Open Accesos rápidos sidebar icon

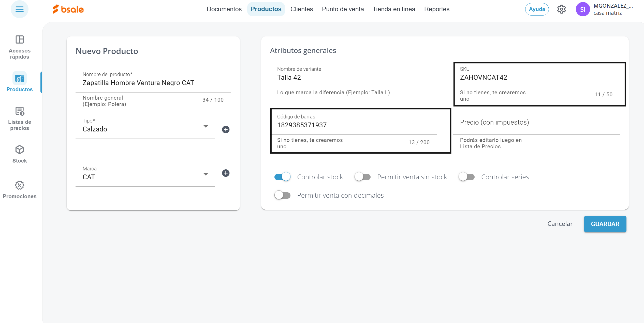20,40
